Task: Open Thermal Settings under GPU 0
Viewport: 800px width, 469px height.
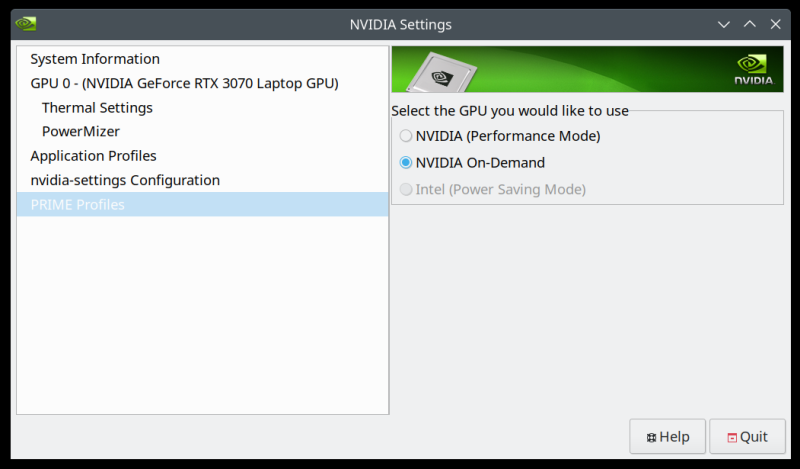Action: [x=97, y=107]
